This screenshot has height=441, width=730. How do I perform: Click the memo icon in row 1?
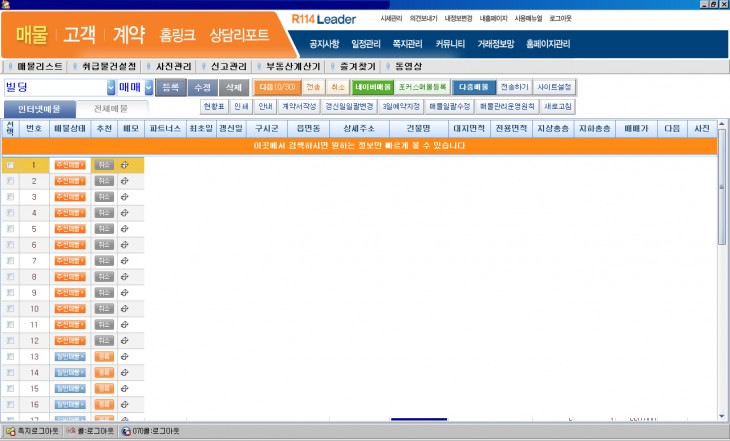125,165
